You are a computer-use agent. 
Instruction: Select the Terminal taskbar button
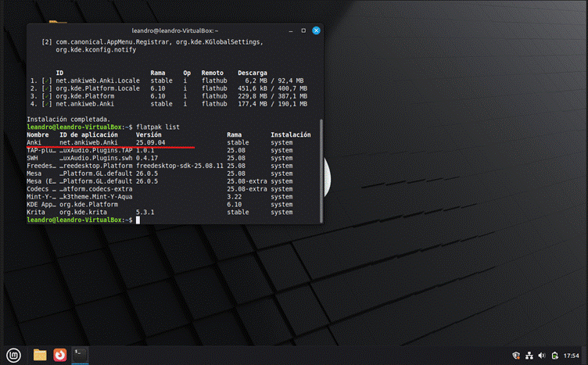[x=80, y=355]
